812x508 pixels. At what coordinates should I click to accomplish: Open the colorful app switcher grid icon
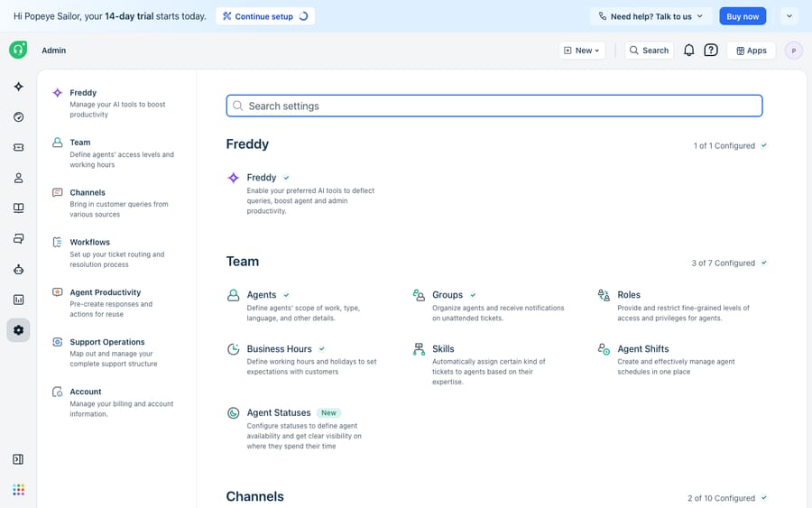(19, 490)
